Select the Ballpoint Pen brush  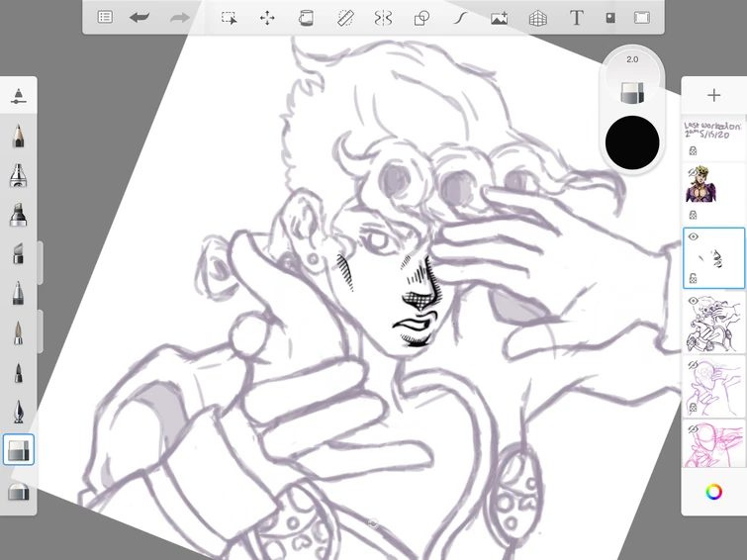pos(18,293)
